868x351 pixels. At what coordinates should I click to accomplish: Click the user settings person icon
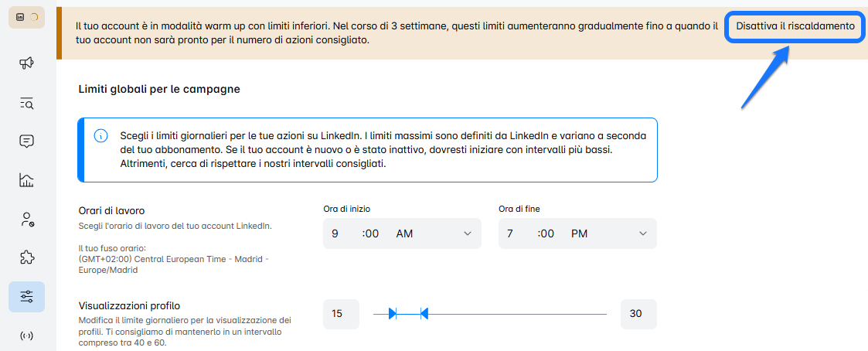(x=26, y=220)
